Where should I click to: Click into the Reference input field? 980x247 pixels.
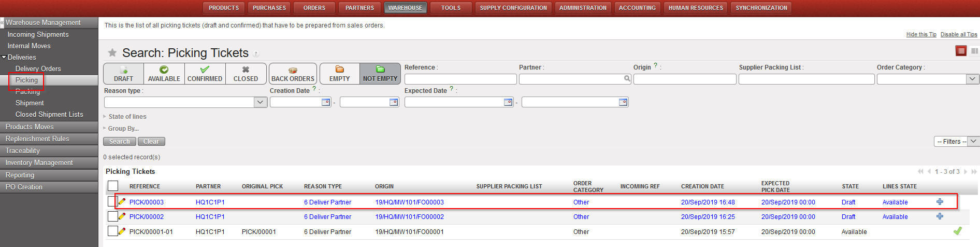pos(460,79)
